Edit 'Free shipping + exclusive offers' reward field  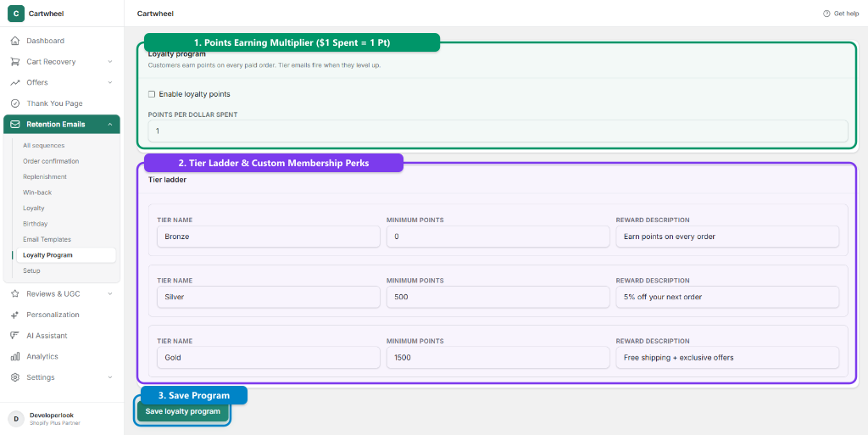click(727, 358)
